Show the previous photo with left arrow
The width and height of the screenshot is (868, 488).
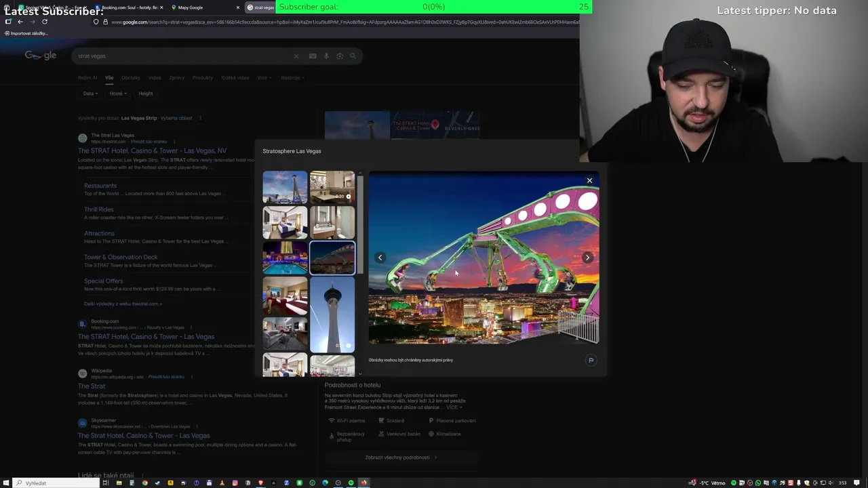click(380, 258)
